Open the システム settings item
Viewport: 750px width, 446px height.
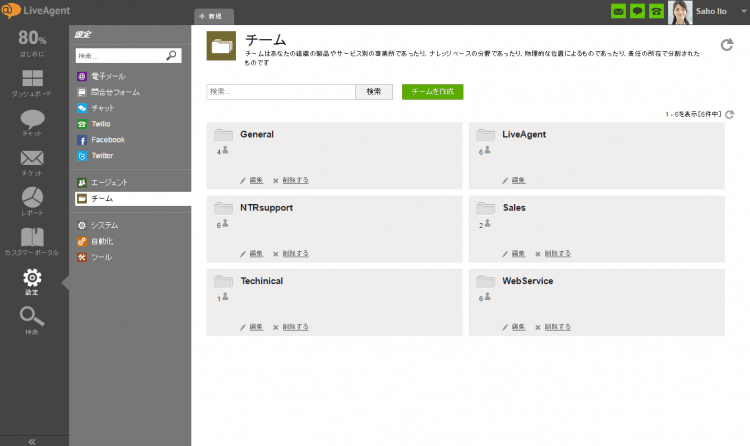tap(98, 225)
